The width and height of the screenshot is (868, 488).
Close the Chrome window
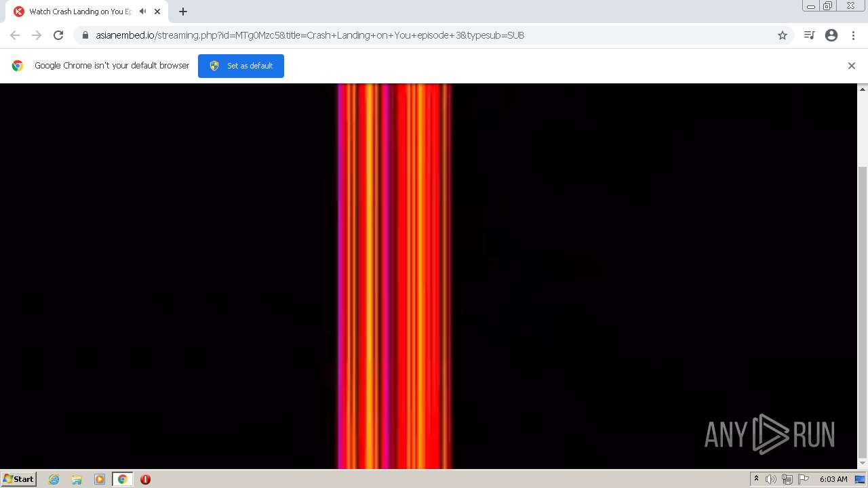click(850, 6)
